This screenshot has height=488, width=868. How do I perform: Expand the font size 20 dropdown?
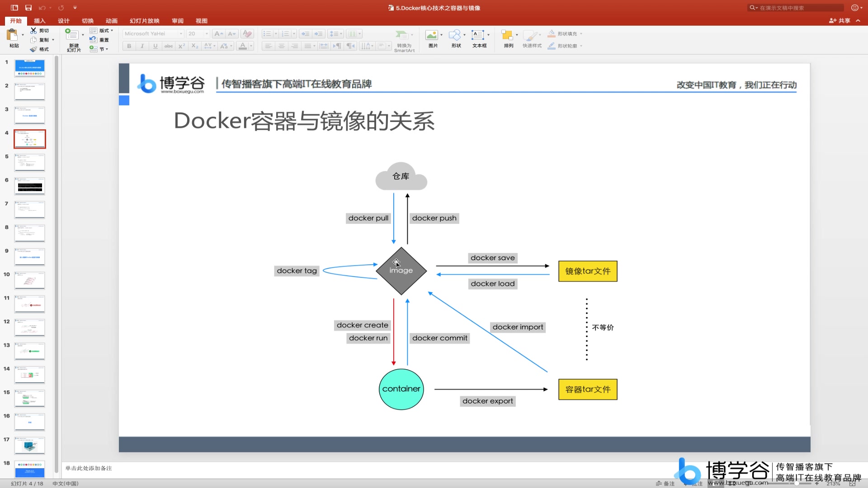point(207,34)
